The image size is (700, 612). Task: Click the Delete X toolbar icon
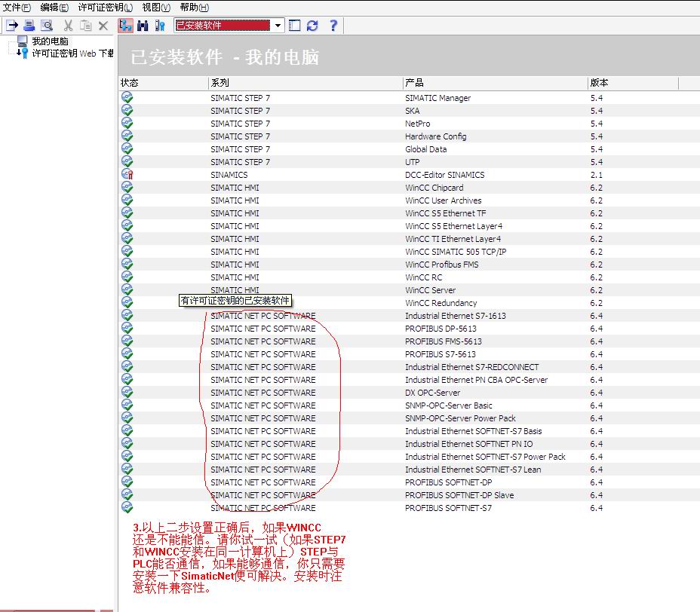coord(103,26)
